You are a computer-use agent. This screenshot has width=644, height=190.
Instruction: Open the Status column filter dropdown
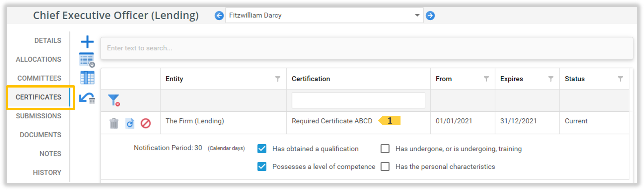click(x=620, y=79)
